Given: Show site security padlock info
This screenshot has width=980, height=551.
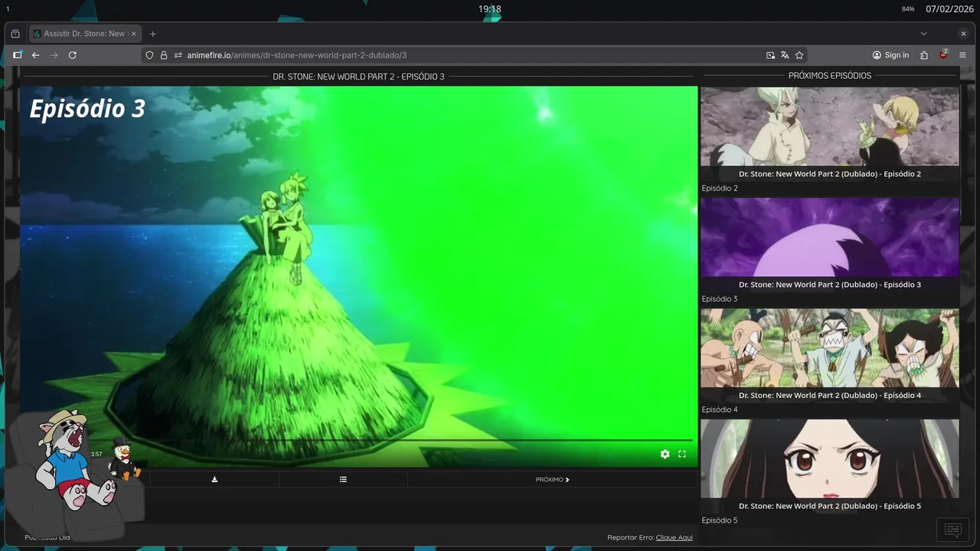Looking at the screenshot, I should pos(163,55).
